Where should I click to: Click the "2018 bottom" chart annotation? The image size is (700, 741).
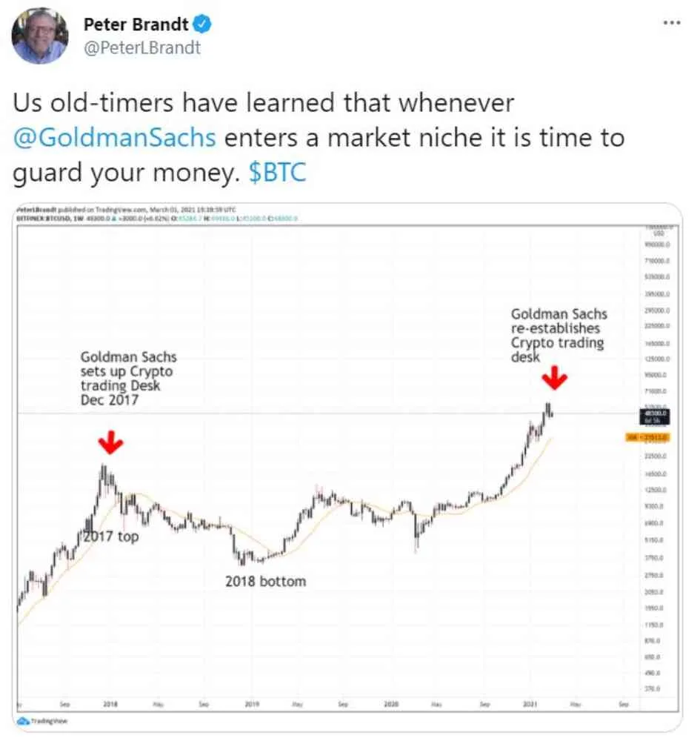265,582
